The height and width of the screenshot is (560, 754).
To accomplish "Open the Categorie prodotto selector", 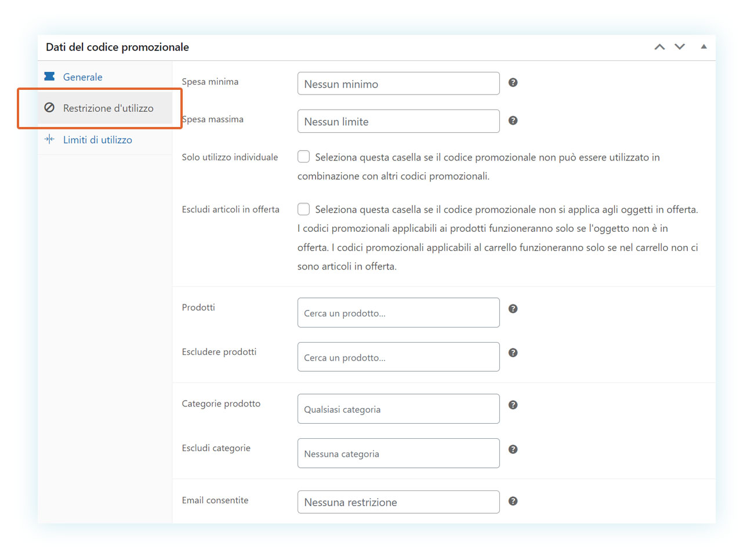I will click(398, 409).
